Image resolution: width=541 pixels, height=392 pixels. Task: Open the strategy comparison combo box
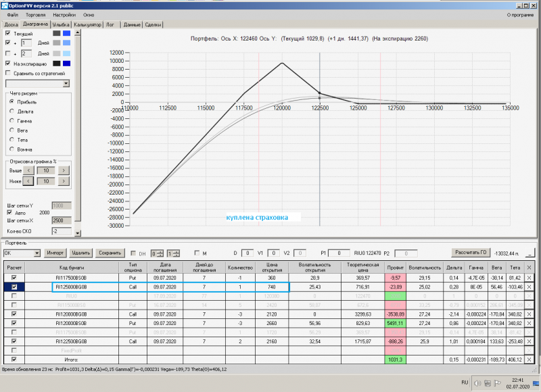pyautogui.click(x=37, y=83)
